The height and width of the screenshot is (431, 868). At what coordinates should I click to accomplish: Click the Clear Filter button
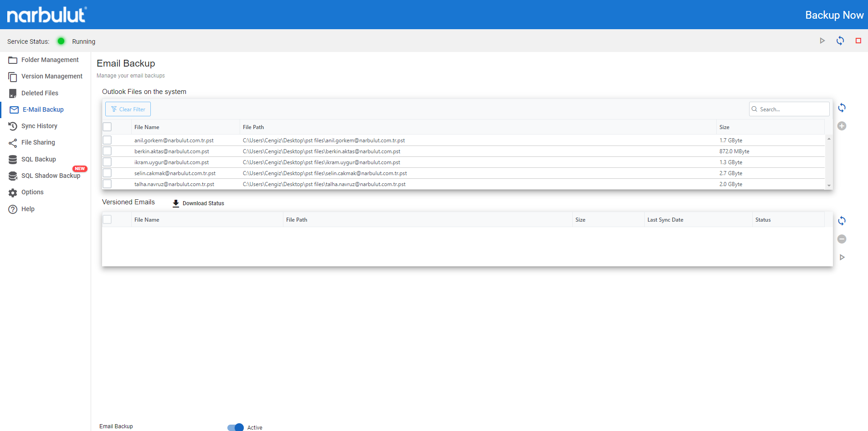coord(128,109)
